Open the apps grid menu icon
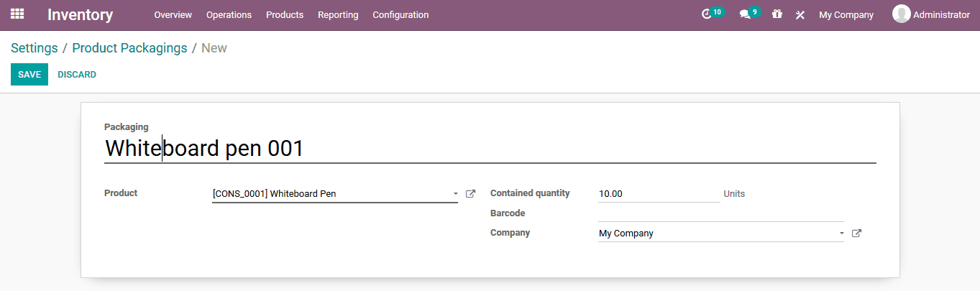980x291 pixels. (x=17, y=14)
